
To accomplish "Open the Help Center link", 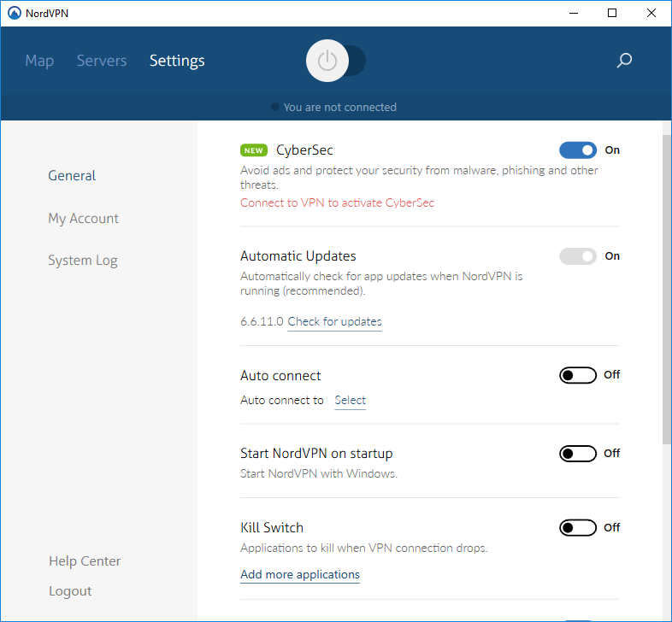I will pyautogui.click(x=85, y=561).
